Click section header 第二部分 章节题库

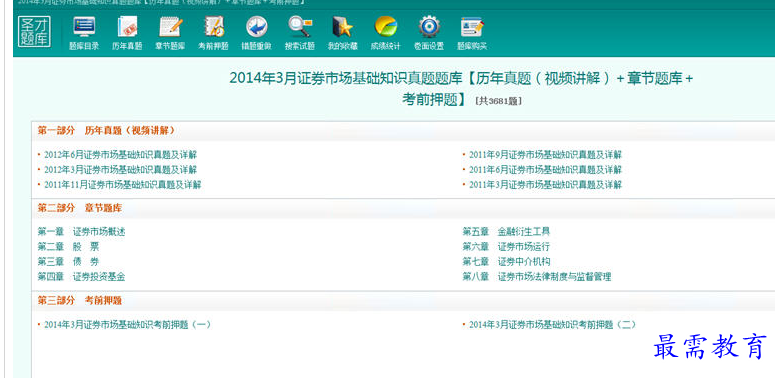pos(80,208)
